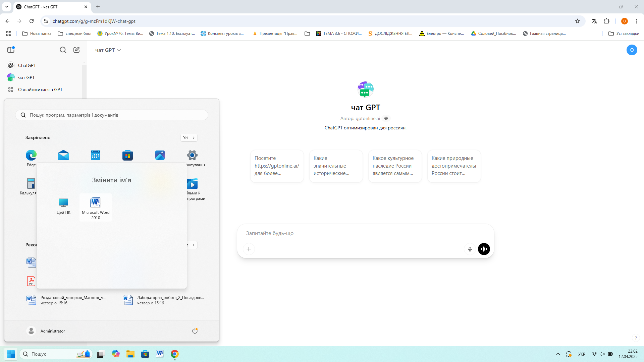Open the help question mark button
The image size is (644, 362).
click(x=636, y=338)
